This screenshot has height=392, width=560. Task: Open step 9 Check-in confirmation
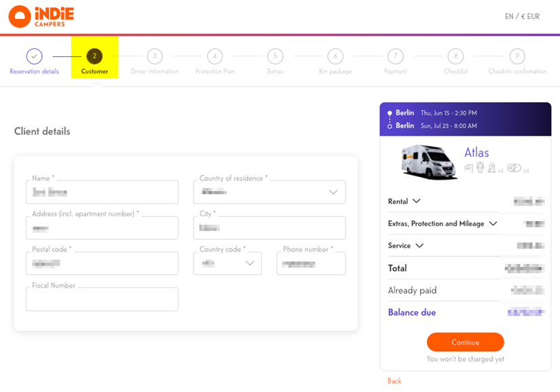(x=517, y=56)
